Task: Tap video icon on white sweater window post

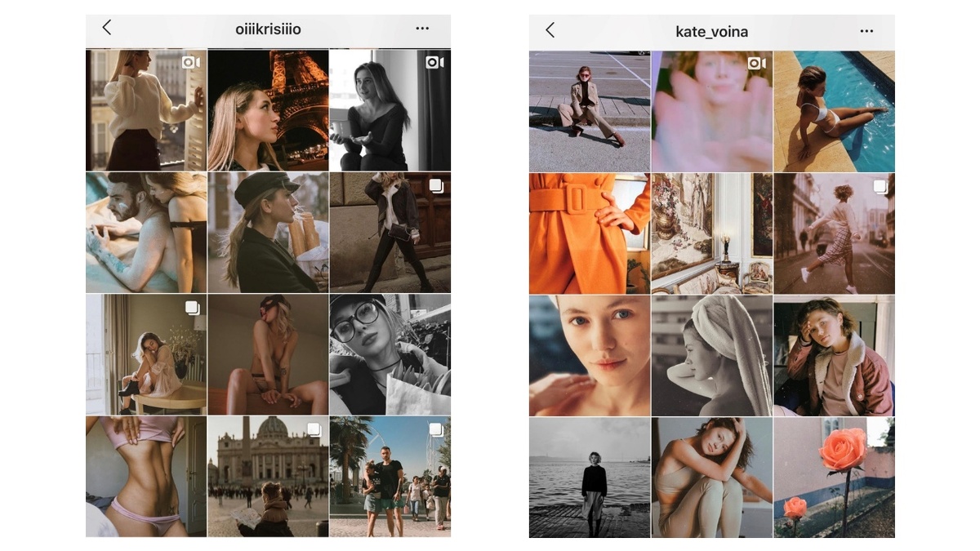Action: pos(190,62)
